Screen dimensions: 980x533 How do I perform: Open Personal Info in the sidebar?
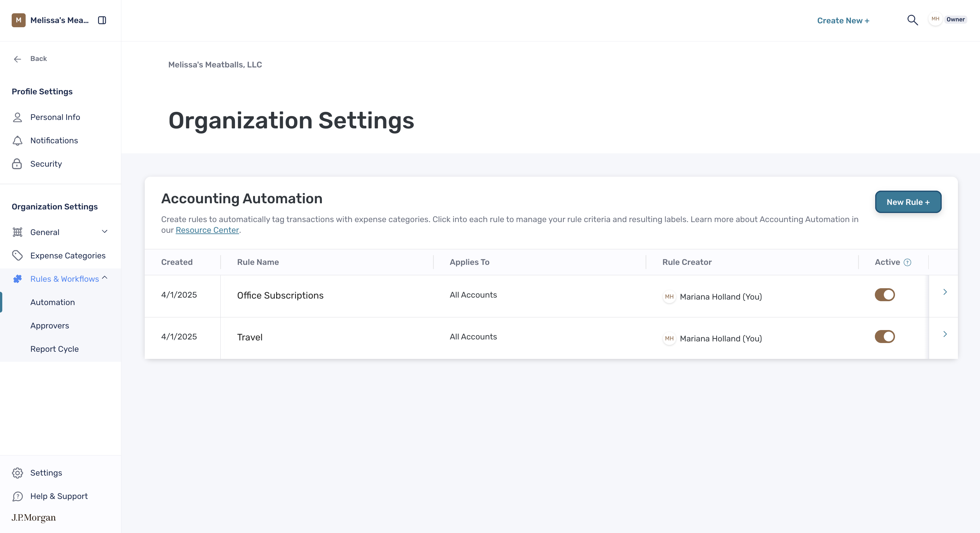point(55,117)
